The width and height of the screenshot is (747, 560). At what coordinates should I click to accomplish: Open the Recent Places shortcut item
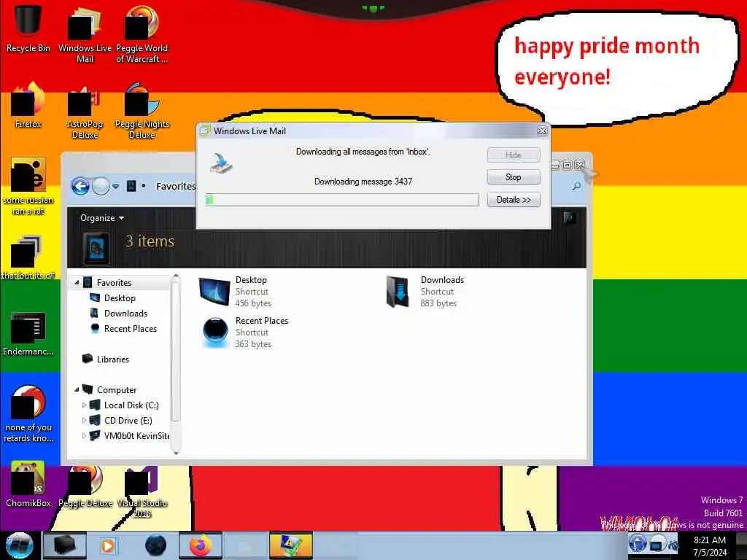[x=244, y=332]
